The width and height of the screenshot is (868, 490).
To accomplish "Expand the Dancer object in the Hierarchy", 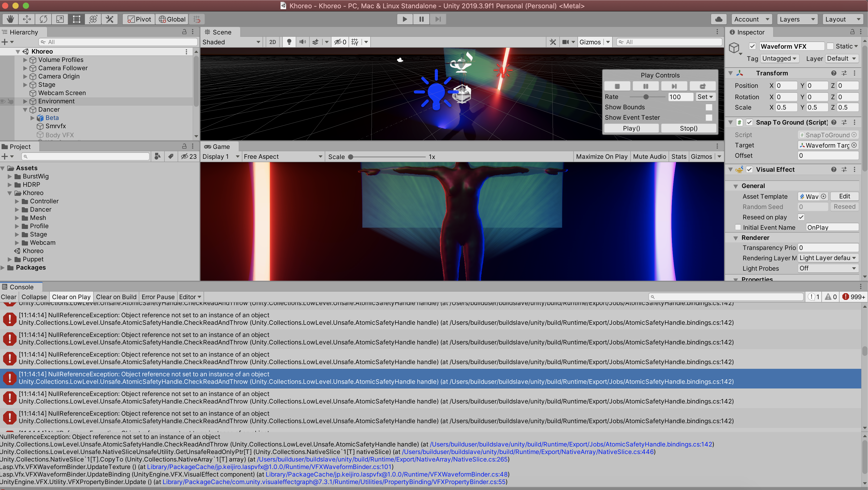I will pos(25,109).
